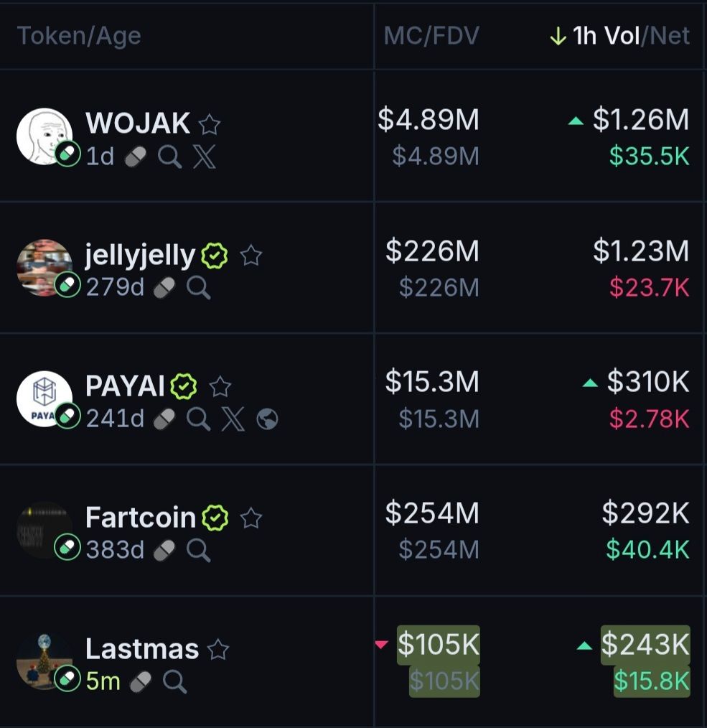Image resolution: width=707 pixels, height=728 pixels.
Task: Click the X (Twitter) icon for WOJAK
Action: pos(205,157)
